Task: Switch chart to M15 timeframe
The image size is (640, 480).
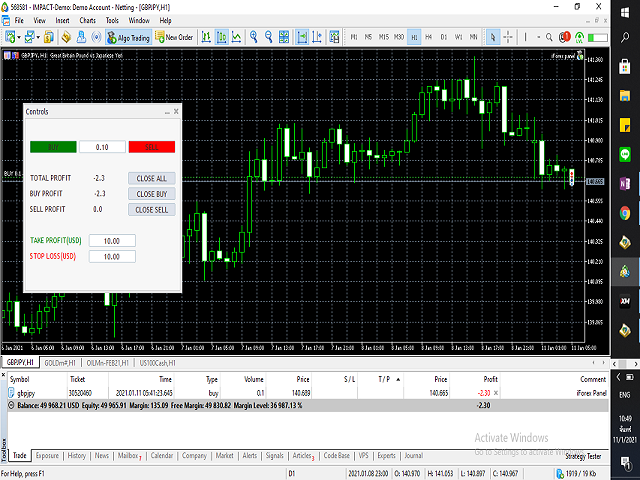Action: (x=384, y=37)
